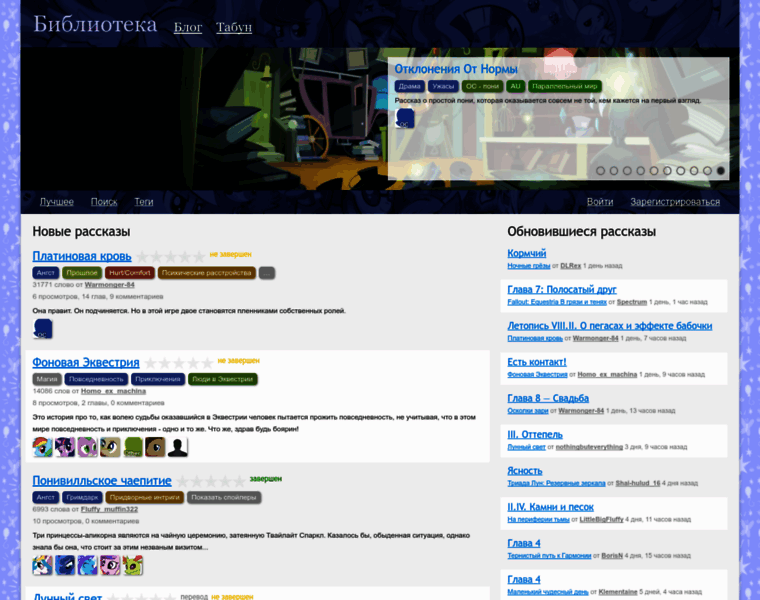Select the seventh carousel indicator dot
Screen dimensions: 760x600
coord(681,171)
